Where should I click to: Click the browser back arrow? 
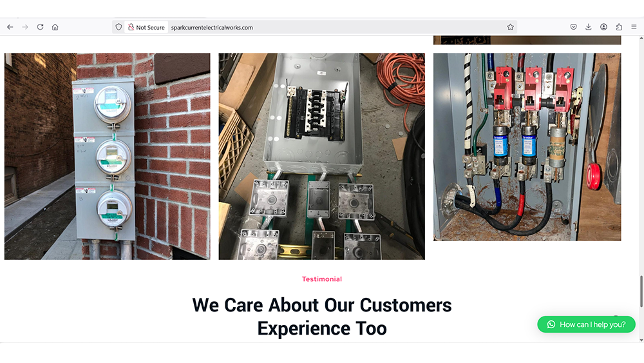10,27
